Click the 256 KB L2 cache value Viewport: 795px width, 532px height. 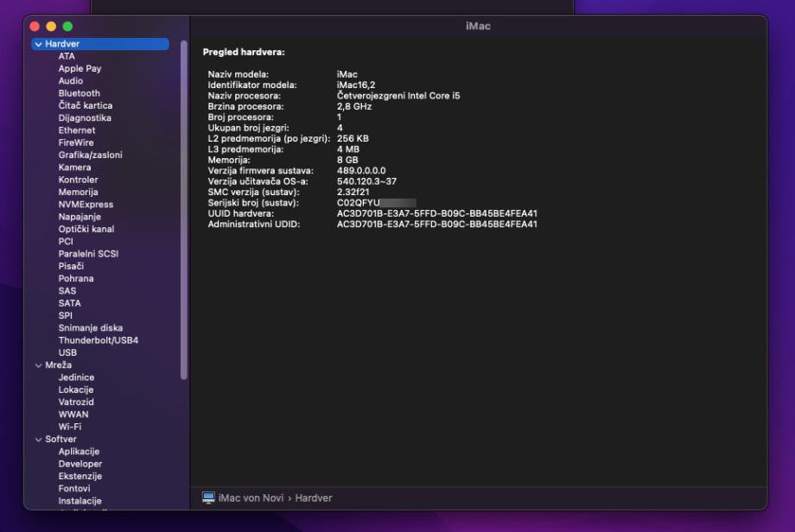click(353, 139)
